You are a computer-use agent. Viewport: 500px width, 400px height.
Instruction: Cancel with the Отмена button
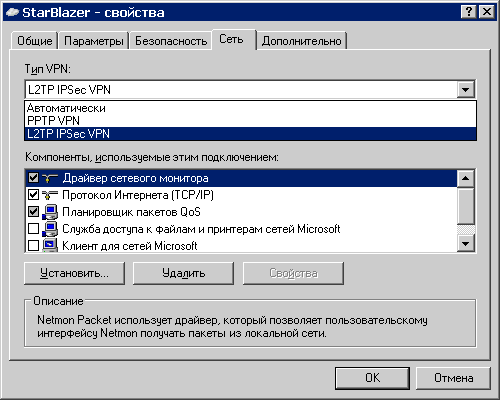pos(453,378)
